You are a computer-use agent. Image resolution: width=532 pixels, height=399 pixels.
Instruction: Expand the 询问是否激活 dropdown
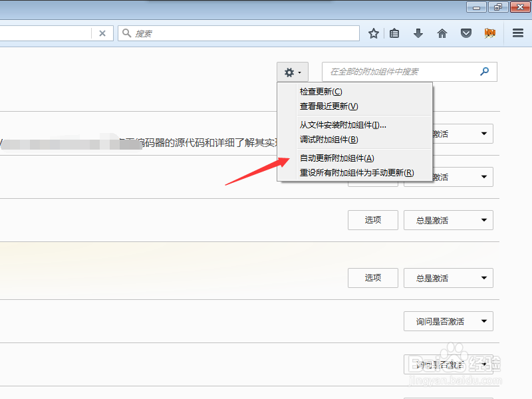pos(448,321)
